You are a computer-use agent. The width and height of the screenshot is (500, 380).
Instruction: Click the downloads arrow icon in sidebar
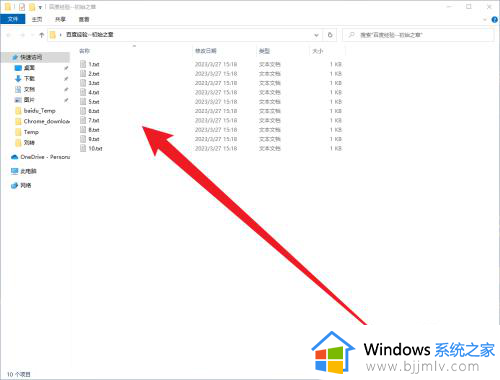pyautogui.click(x=18, y=79)
